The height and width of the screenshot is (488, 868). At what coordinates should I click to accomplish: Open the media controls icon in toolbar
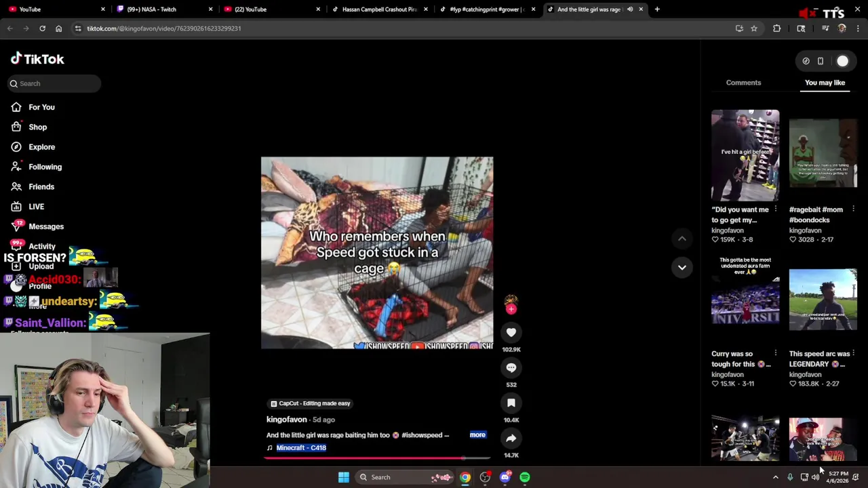pos(825,28)
